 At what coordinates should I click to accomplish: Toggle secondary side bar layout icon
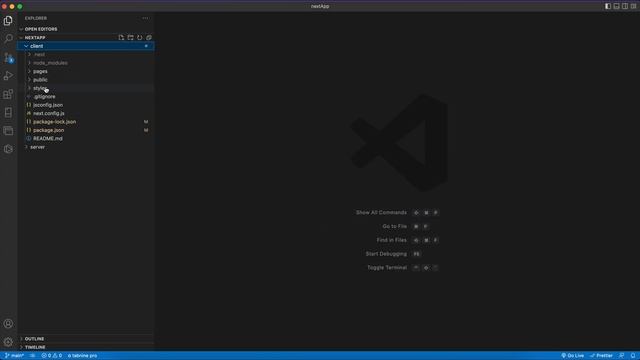click(625, 6)
